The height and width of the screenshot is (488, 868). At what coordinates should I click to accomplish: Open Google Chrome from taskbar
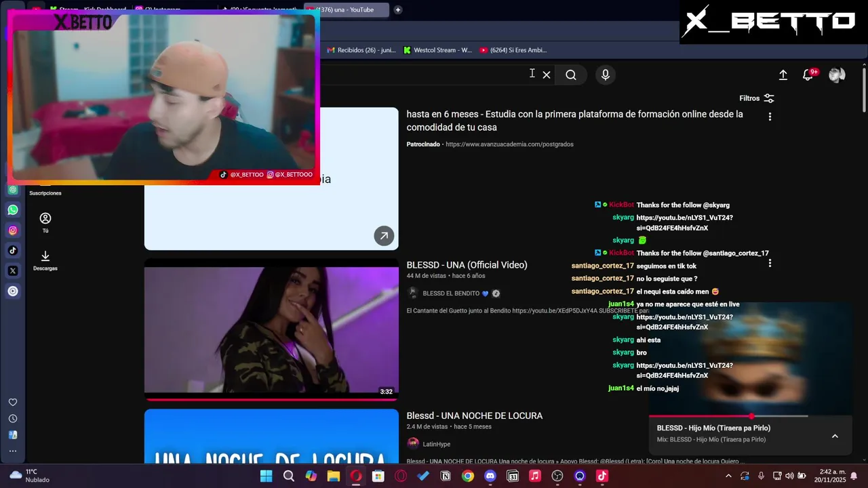pos(468,476)
